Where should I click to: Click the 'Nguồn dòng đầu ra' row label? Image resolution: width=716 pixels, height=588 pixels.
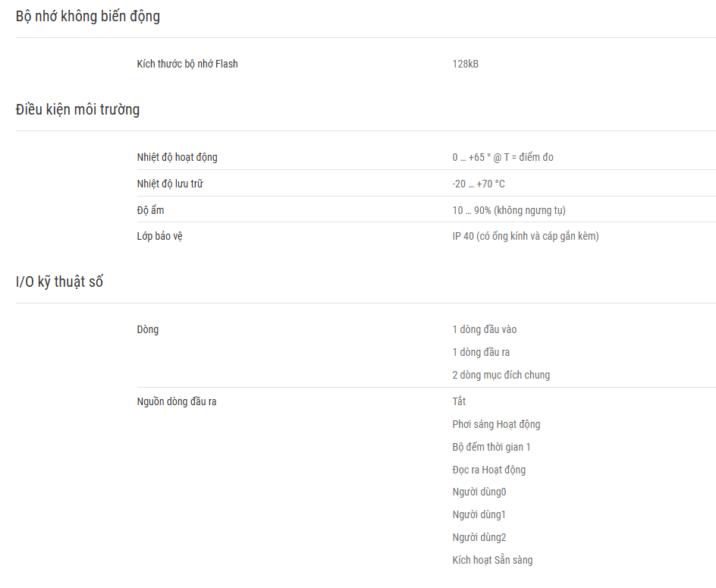[x=177, y=401]
